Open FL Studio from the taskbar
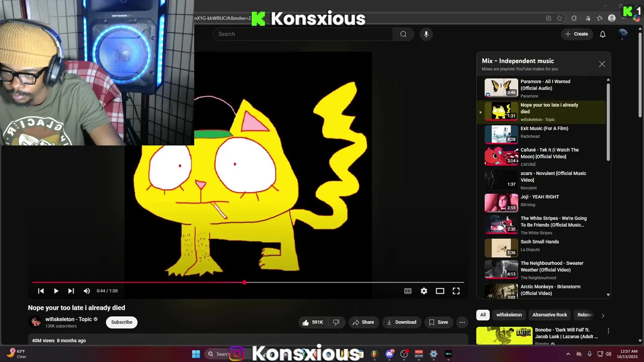This screenshot has width=644, height=362. [x=374, y=354]
